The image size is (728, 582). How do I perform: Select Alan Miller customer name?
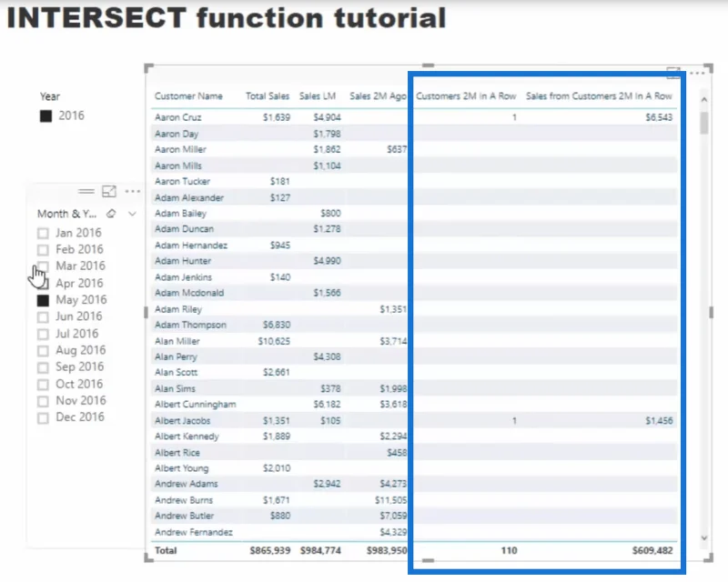coord(177,341)
